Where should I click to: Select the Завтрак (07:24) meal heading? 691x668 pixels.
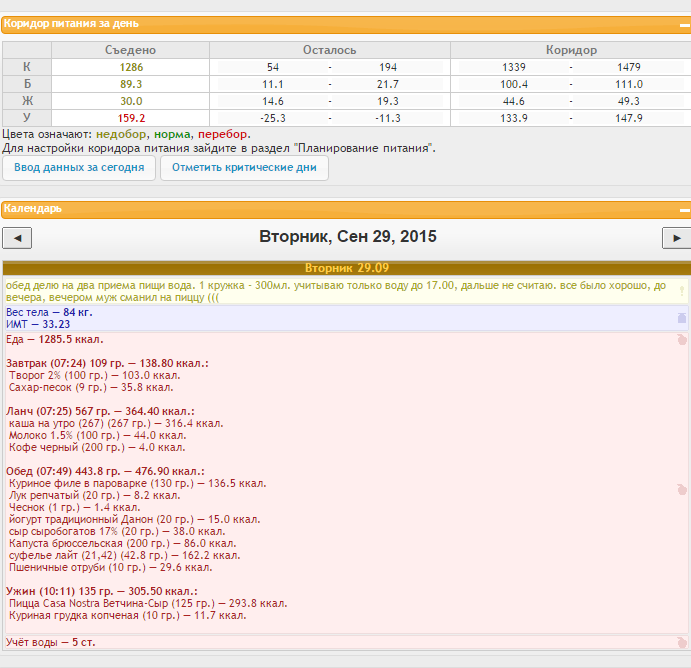pos(107,363)
